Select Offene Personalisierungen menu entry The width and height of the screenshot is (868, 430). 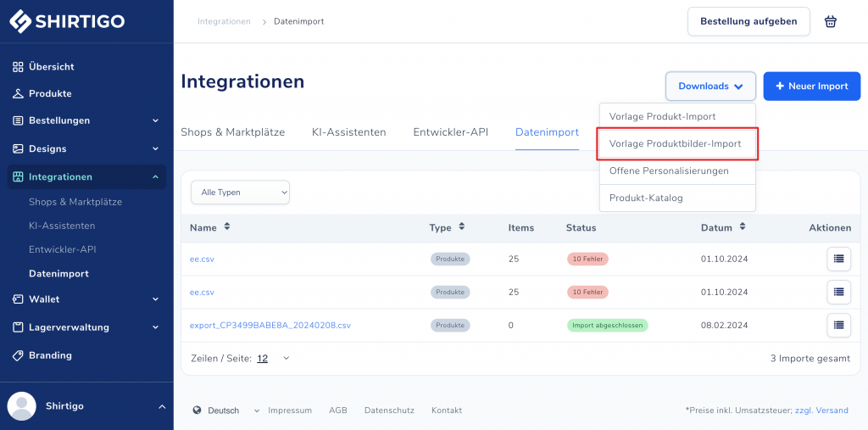(677, 170)
